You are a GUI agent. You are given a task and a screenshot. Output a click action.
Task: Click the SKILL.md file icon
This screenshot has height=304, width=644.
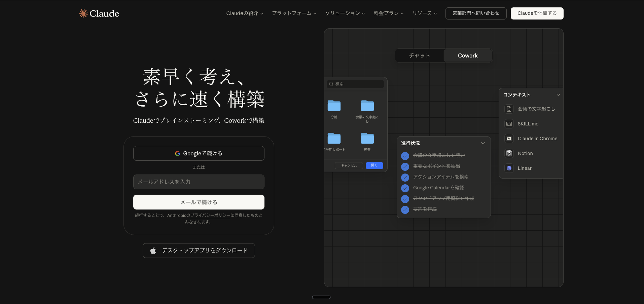tap(509, 124)
